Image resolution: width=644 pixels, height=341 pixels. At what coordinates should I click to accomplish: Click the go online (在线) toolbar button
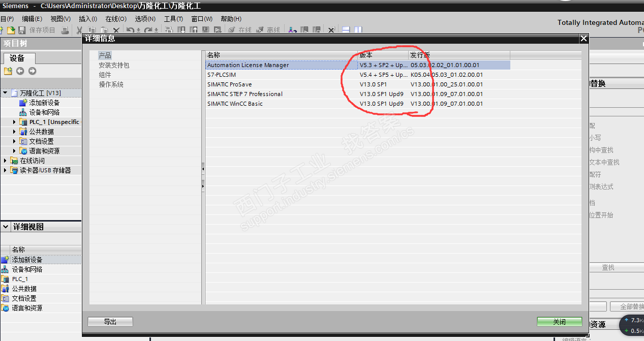coord(239,30)
